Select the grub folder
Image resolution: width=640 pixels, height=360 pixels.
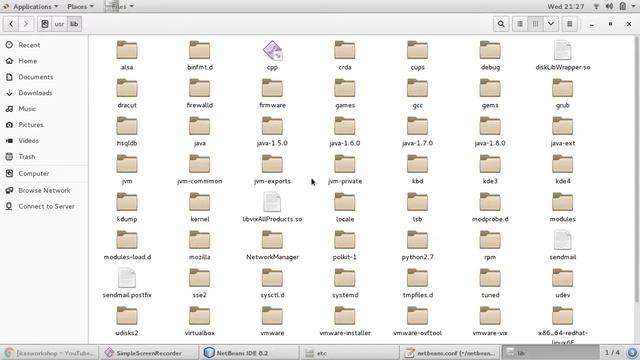(562, 93)
